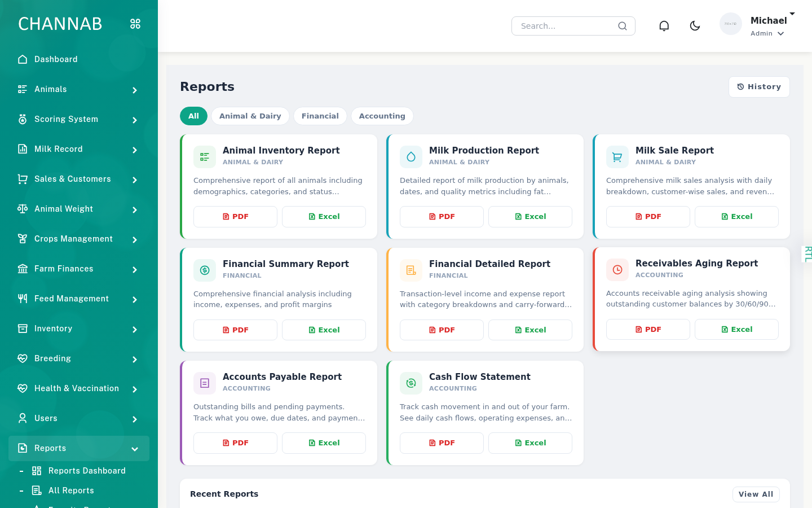Click the Animal Weight scale icon
The height and width of the screenshot is (508, 812).
coord(23,209)
